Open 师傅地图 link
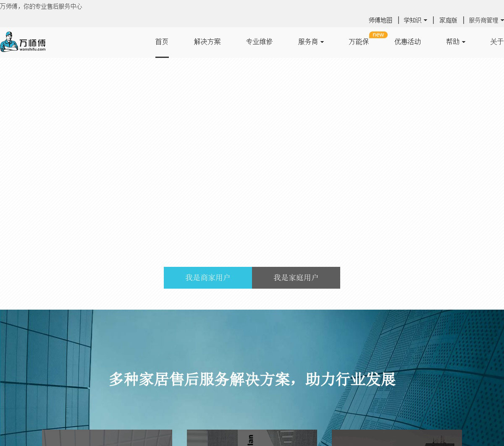The height and width of the screenshot is (446, 504). coord(381,20)
